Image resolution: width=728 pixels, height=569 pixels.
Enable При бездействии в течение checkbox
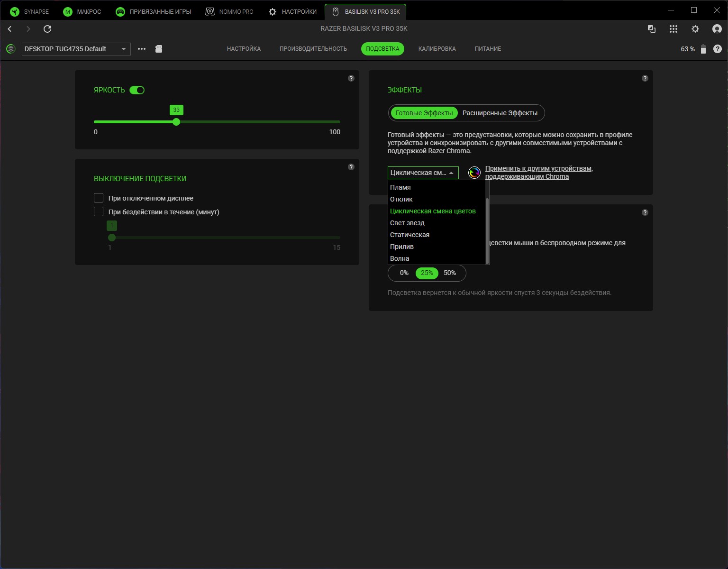coord(99,211)
